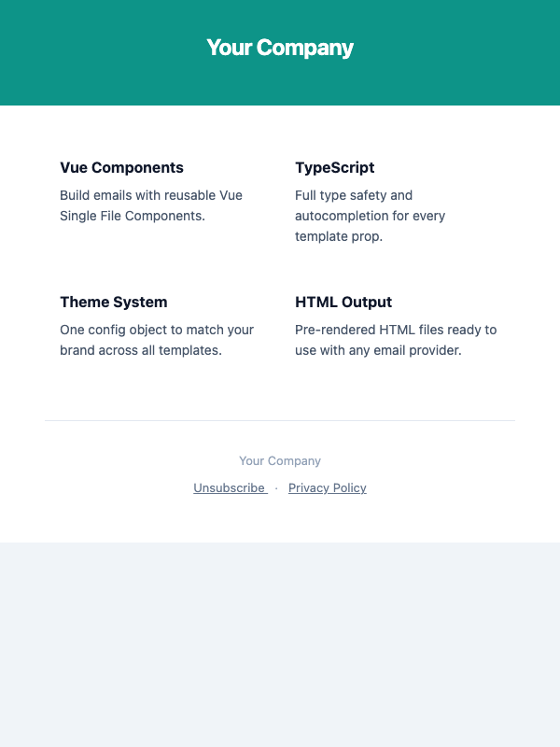Click the 'Build emails with reusable Vue' text line

[151, 195]
